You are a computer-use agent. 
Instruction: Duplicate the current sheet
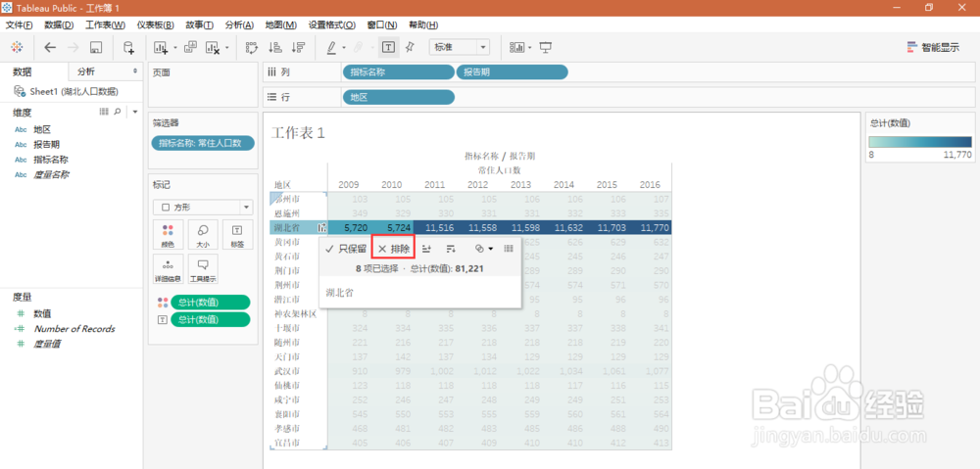coord(191,47)
